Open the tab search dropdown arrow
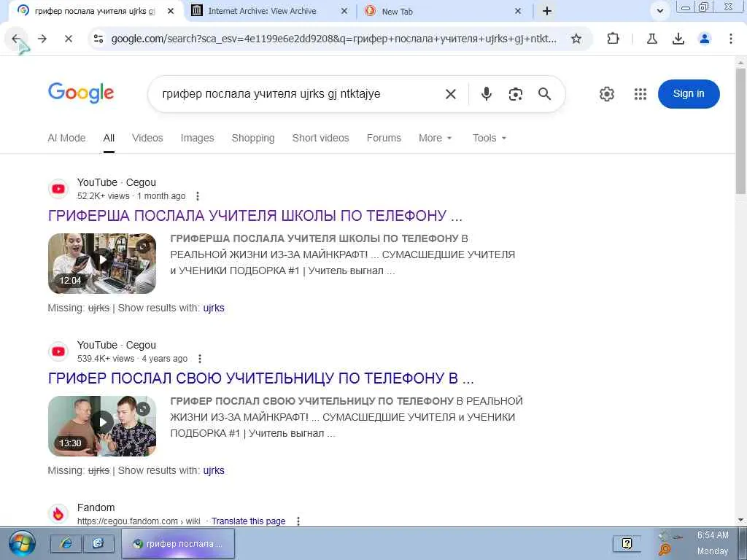The height and width of the screenshot is (560, 747). point(659,11)
